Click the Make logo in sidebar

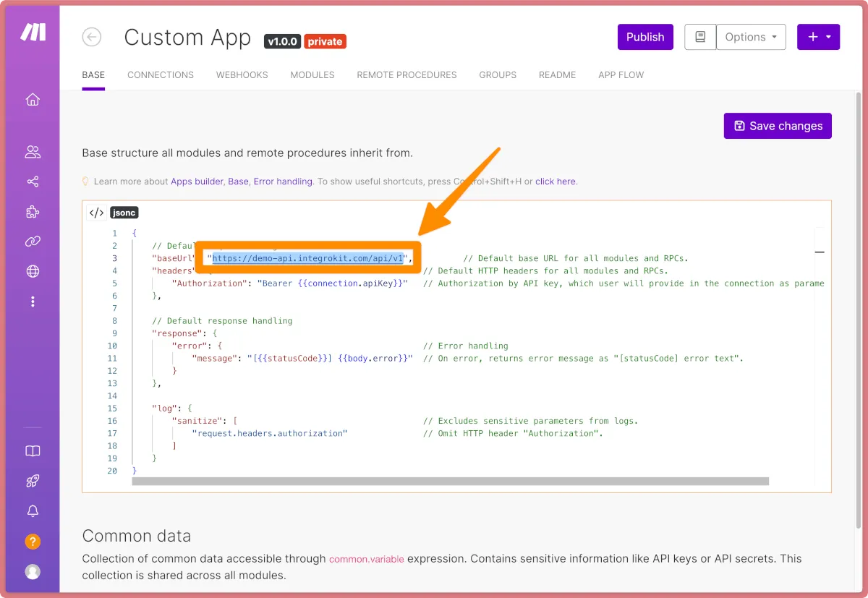coord(33,33)
